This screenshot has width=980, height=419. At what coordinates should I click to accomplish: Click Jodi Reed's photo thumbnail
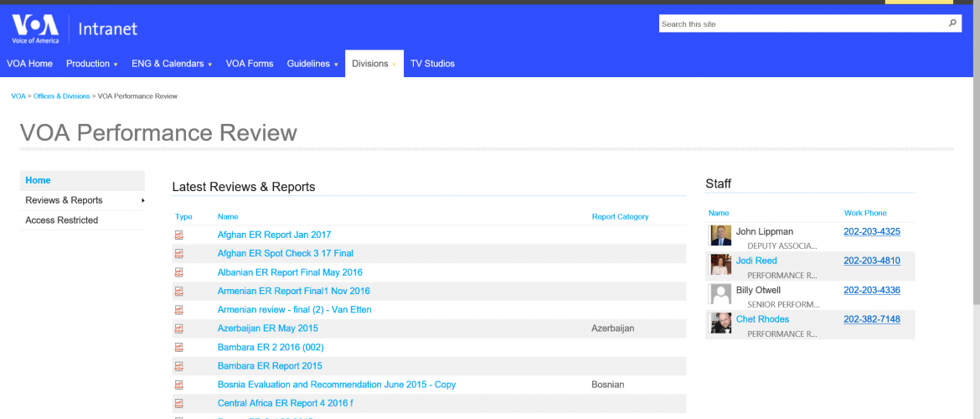(720, 265)
